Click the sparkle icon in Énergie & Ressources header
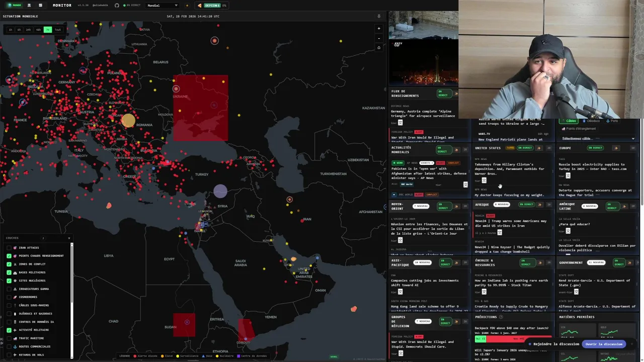 [x=541, y=263]
